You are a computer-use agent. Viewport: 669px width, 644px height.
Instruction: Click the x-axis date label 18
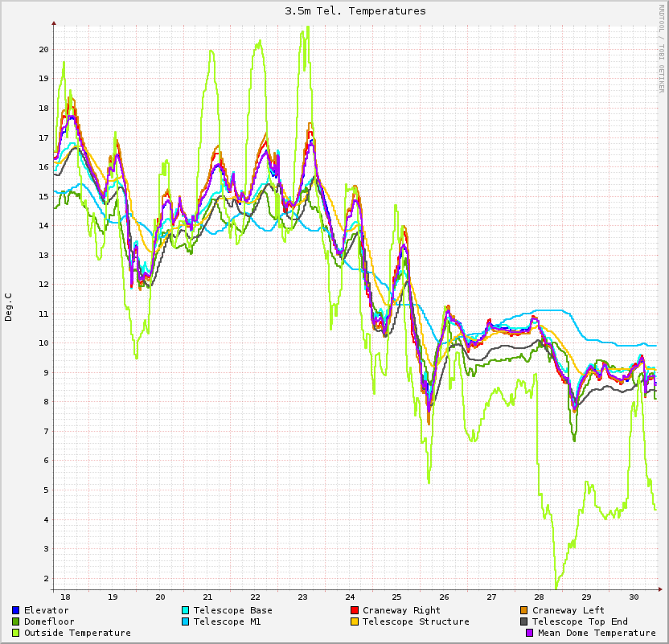coord(65,597)
